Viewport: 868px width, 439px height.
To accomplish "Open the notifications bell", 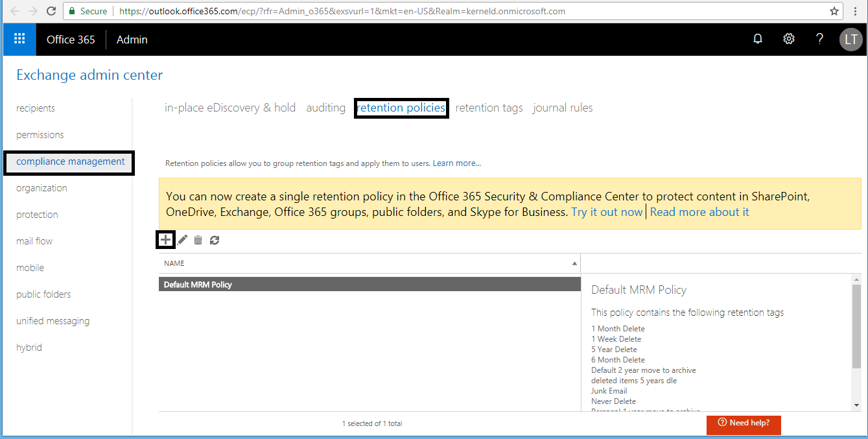I will click(x=758, y=39).
